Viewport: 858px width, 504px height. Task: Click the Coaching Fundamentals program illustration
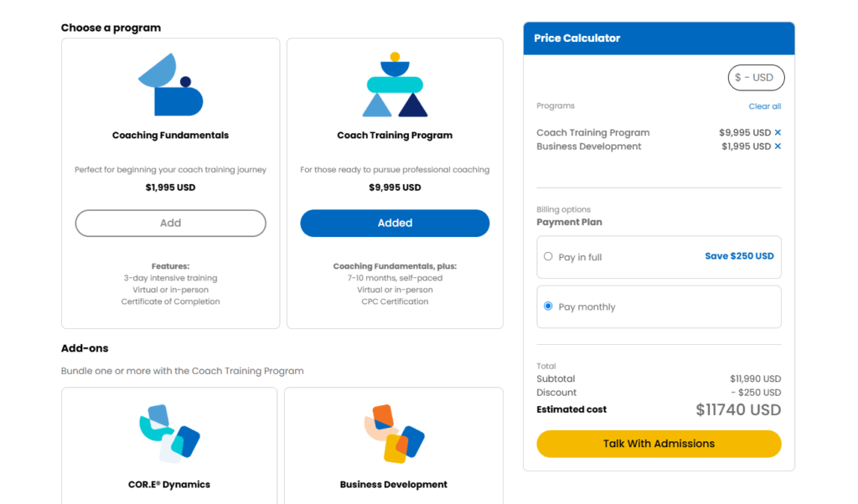[171, 85]
